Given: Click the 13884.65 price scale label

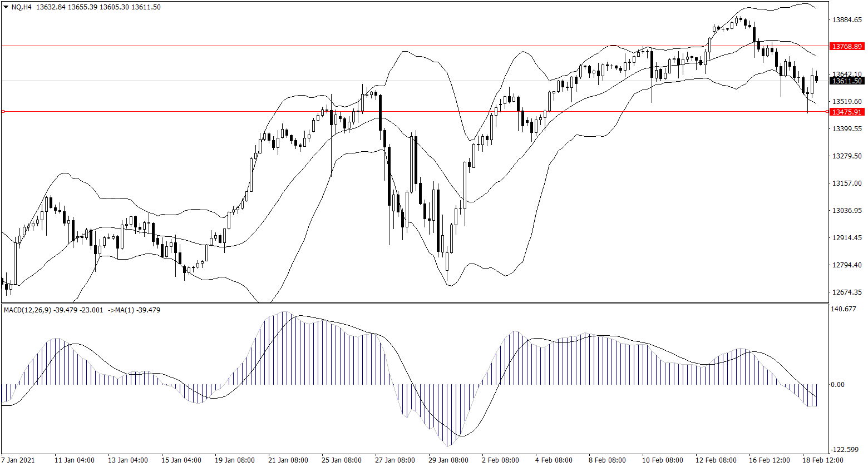Looking at the screenshot, I should tap(846, 20).
